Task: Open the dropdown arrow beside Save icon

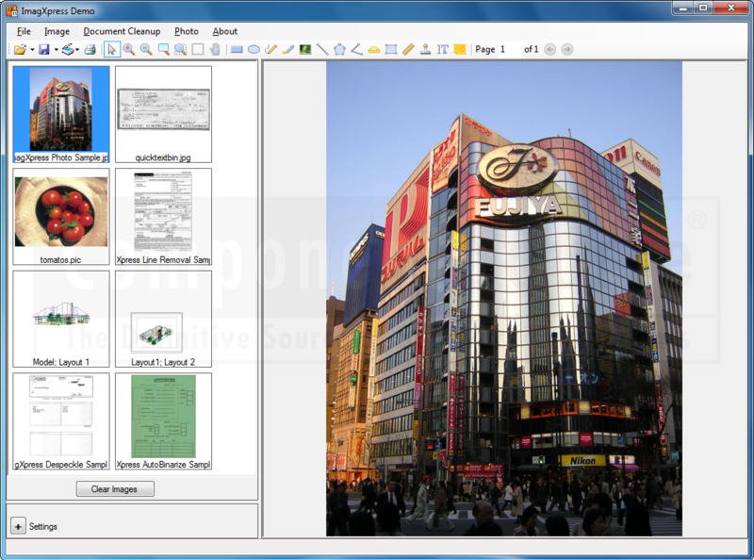Action: (56, 49)
